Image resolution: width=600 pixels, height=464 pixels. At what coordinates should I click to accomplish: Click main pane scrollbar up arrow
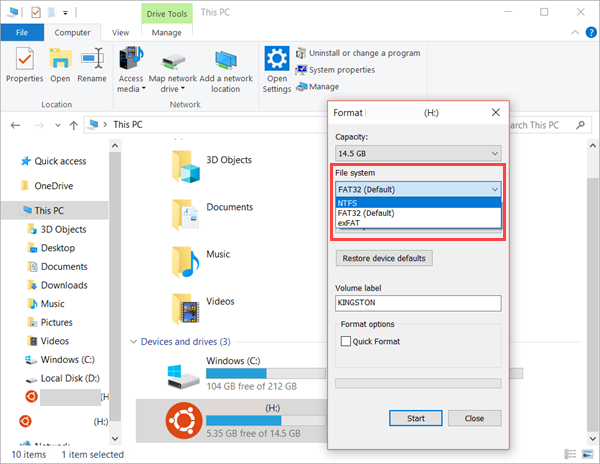tap(592, 146)
